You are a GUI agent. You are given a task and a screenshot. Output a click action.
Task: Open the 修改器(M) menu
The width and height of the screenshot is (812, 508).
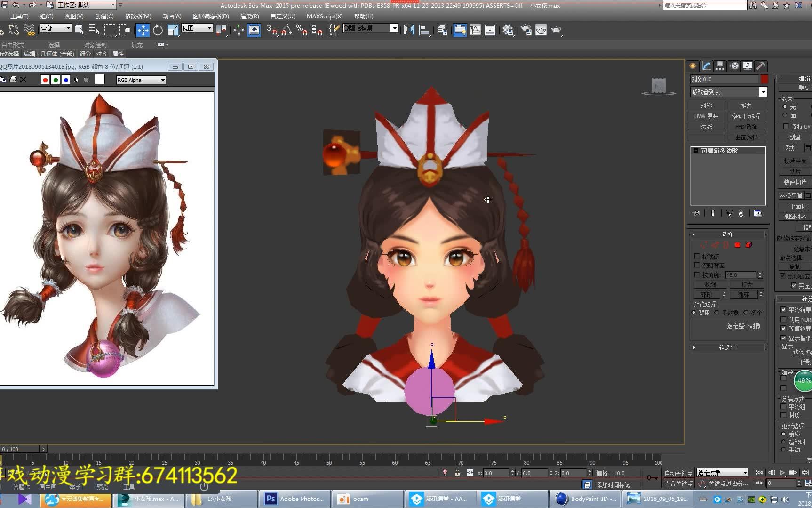pyautogui.click(x=138, y=16)
